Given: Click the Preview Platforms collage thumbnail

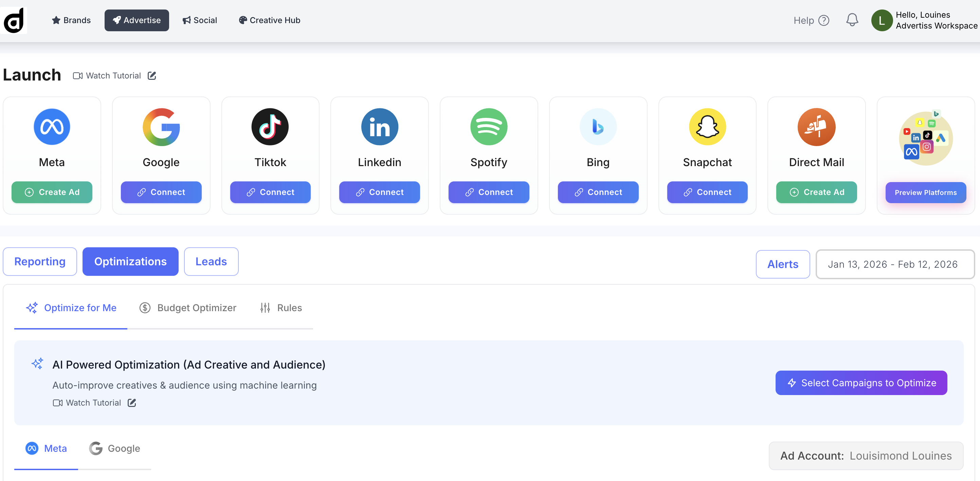Looking at the screenshot, I should 926,139.
